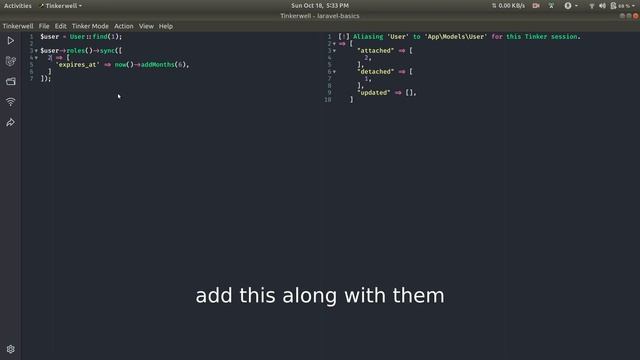
Task: Open the Help menu
Action: point(166,26)
